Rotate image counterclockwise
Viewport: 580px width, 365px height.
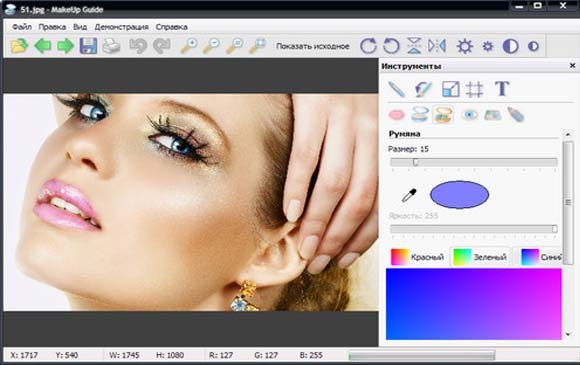391,46
